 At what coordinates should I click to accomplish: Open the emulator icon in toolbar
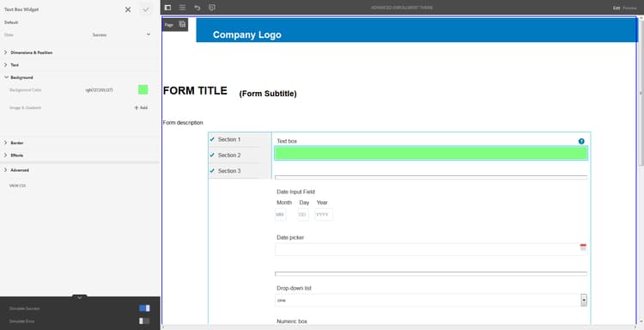point(212,8)
